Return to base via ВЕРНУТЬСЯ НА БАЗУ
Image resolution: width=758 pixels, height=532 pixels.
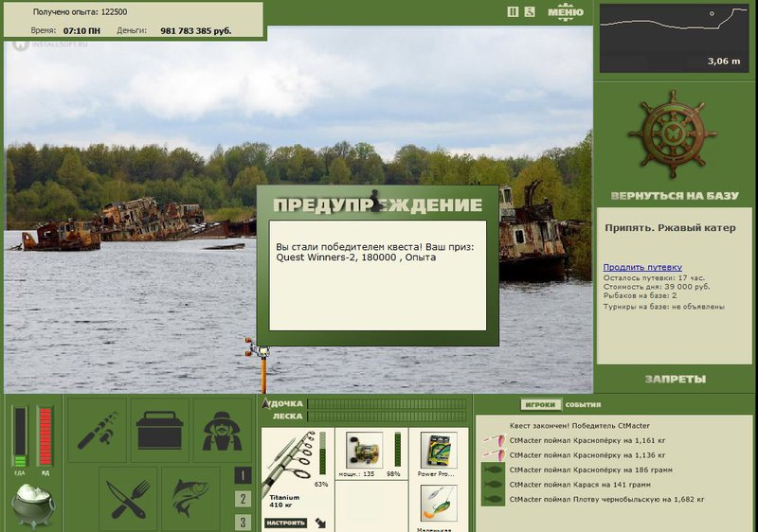[675, 196]
